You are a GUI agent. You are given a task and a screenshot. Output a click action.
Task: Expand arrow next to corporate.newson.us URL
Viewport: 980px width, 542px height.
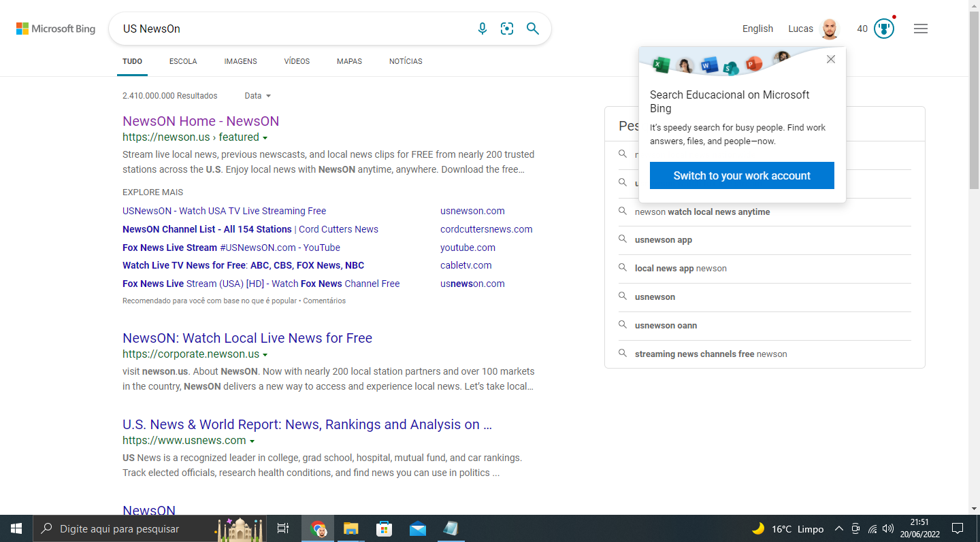pos(265,355)
